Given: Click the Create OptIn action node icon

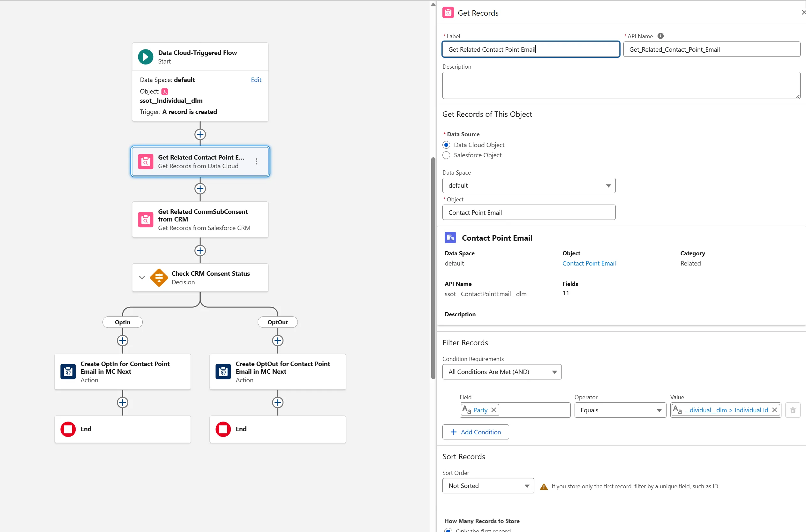Looking at the screenshot, I should [68, 372].
